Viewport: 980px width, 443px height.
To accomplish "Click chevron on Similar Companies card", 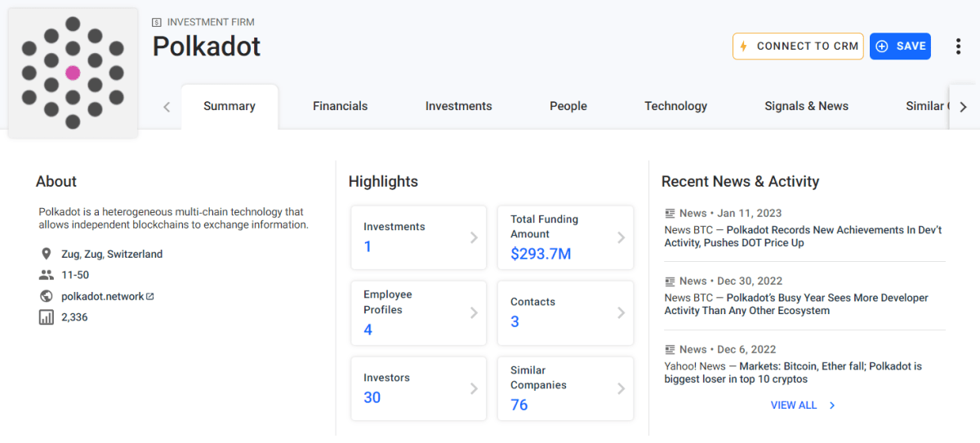I will pyautogui.click(x=621, y=389).
